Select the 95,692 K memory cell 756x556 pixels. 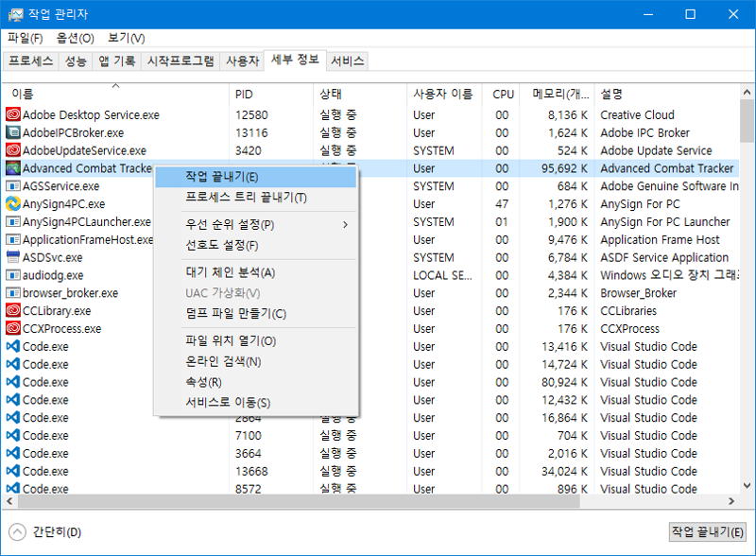coord(564,168)
